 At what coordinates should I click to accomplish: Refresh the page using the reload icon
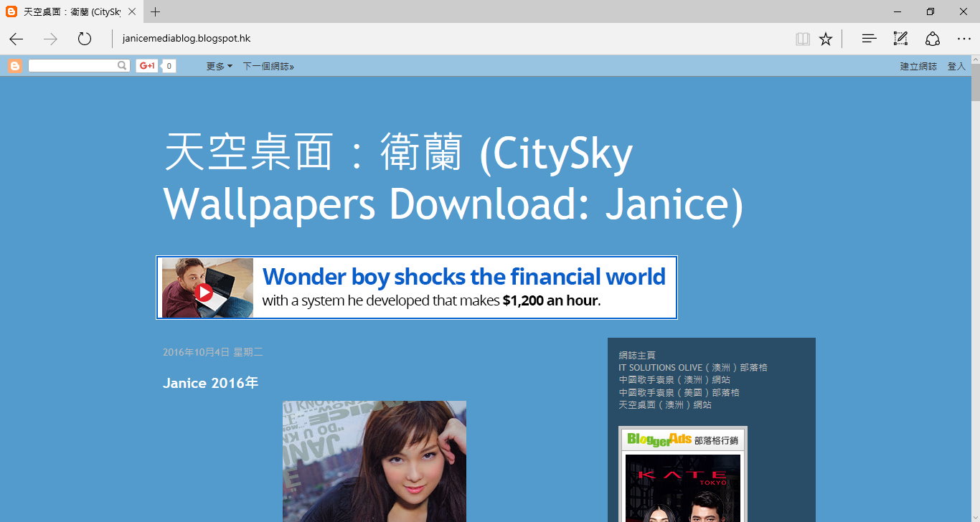click(x=84, y=39)
